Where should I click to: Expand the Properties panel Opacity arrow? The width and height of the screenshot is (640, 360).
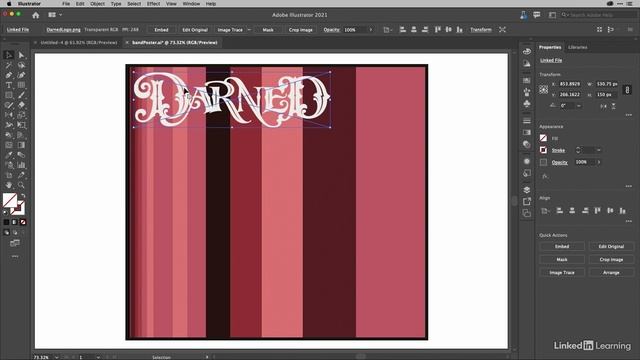[x=599, y=162]
